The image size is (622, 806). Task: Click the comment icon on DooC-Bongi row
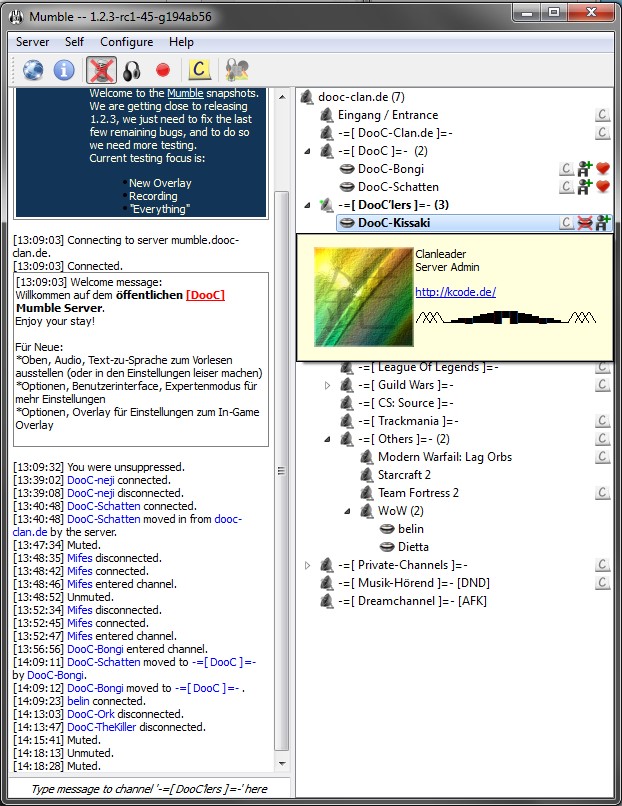click(566, 169)
